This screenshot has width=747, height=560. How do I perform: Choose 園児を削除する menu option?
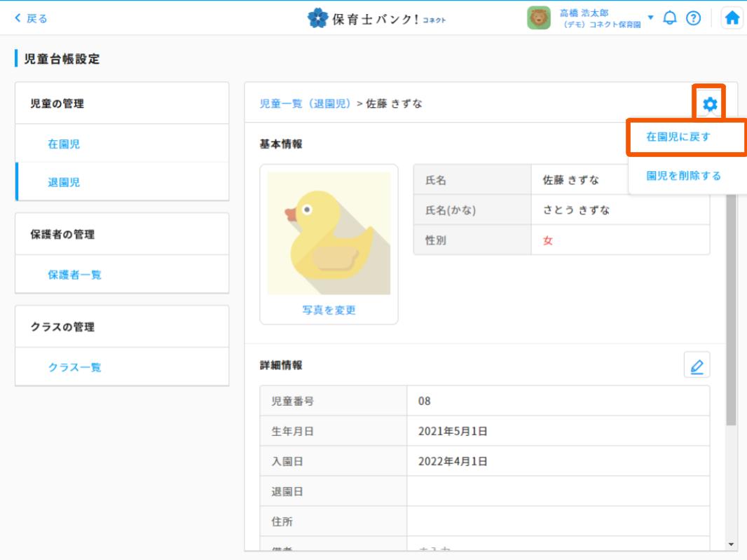tap(683, 175)
